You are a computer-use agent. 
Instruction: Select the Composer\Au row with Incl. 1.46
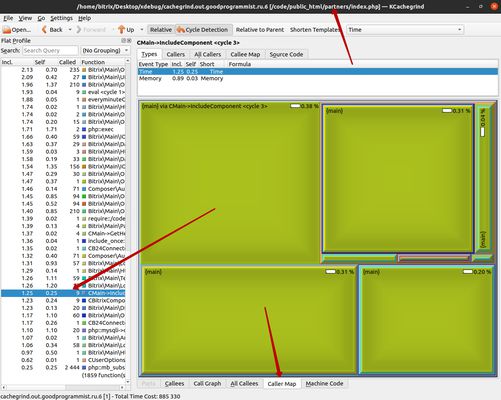pos(63,189)
